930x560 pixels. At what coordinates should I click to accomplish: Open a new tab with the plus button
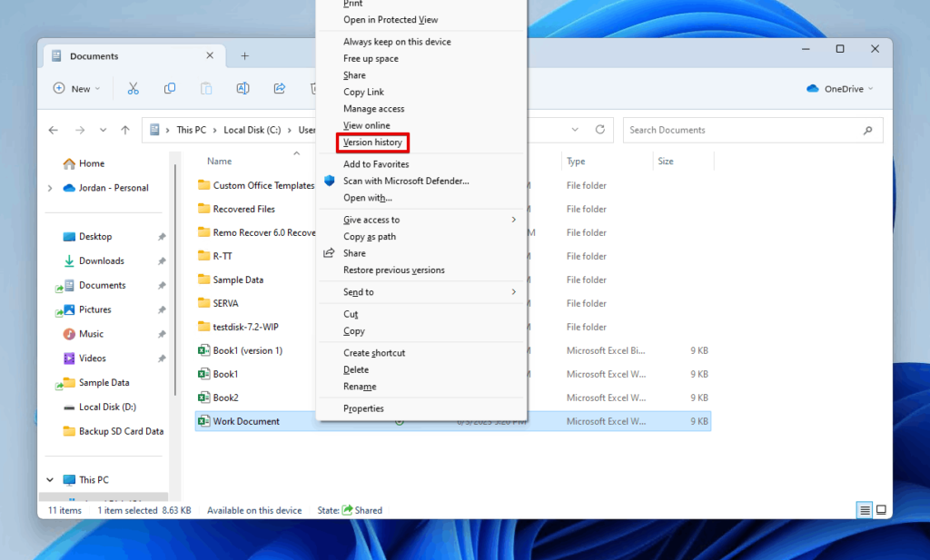tap(243, 55)
